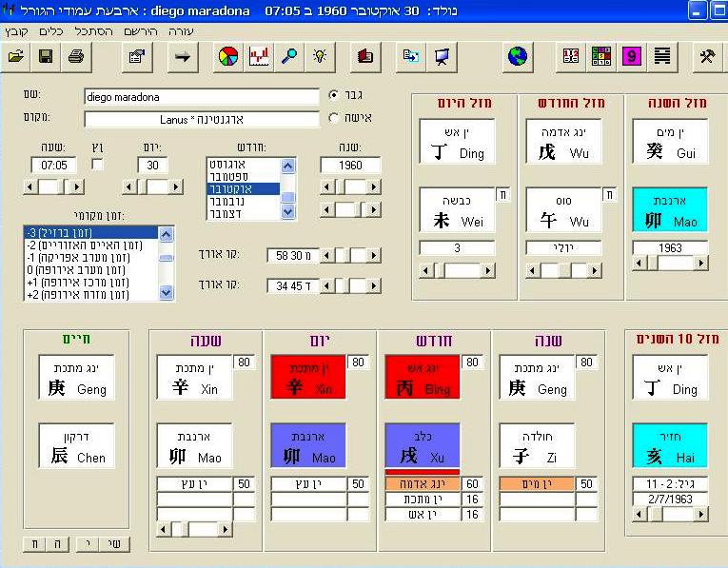The width and height of the screenshot is (728, 568).
Task: Click the red Bing month stem box
Action: pyautogui.click(x=422, y=377)
